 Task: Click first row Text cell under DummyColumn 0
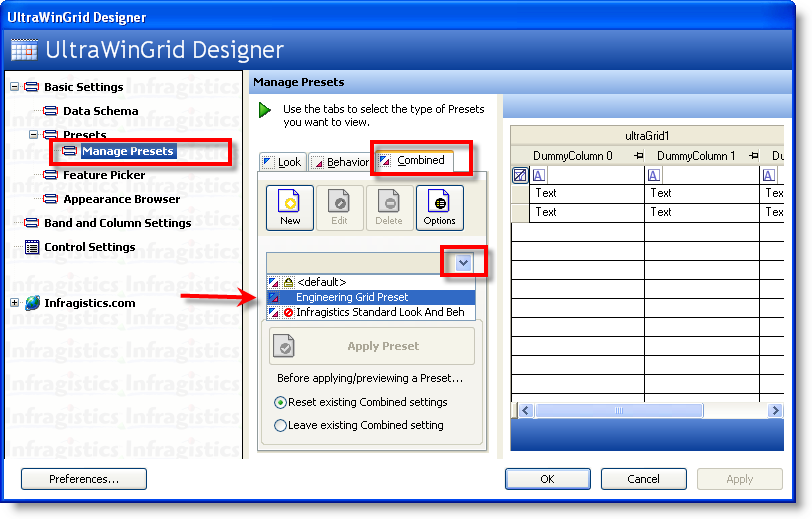(x=587, y=193)
